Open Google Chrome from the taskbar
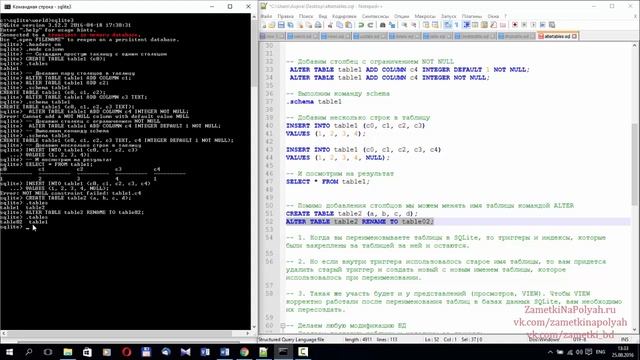The height and width of the screenshot is (360, 640). click(x=244, y=352)
